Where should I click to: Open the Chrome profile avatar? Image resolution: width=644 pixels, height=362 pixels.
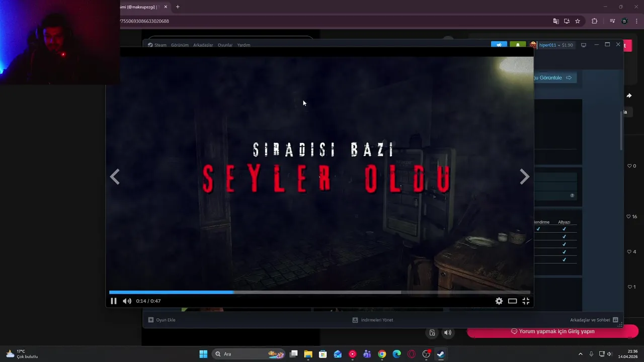tap(624, 21)
